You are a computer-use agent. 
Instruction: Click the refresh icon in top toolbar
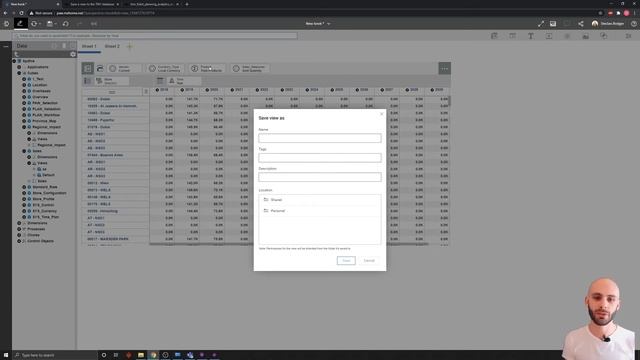click(34, 24)
